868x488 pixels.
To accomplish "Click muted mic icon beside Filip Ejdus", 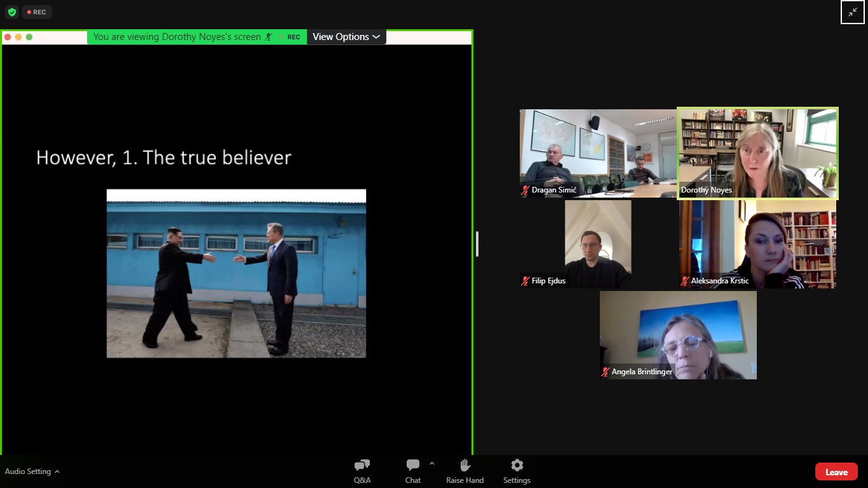I will 526,281.
